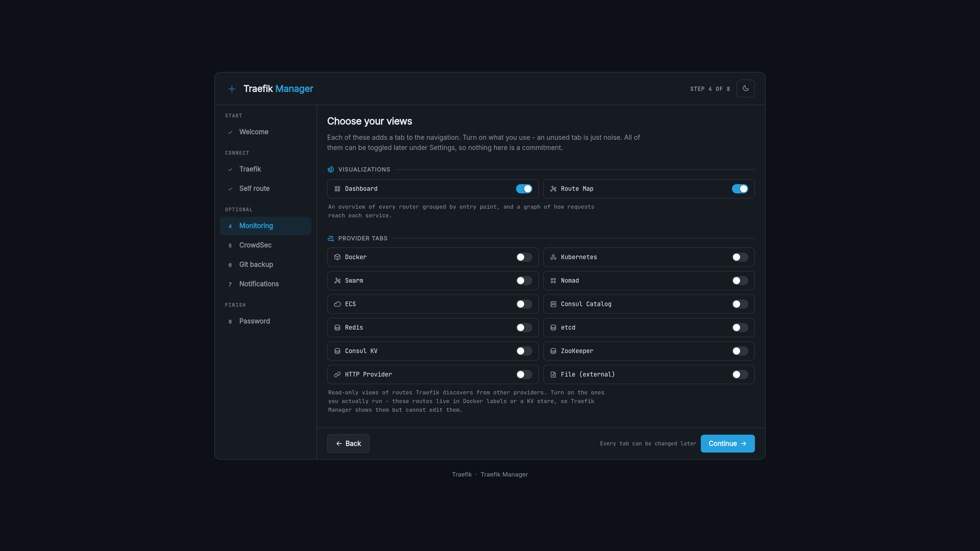Image resolution: width=980 pixels, height=551 pixels.
Task: Enable the Docker provider toggle
Action: point(524,257)
